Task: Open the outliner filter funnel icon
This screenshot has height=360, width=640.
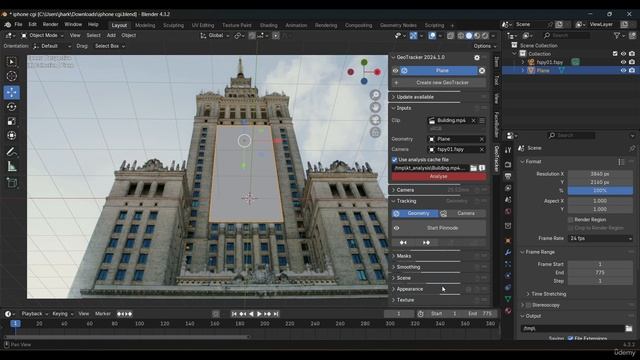Action: pyautogui.click(x=617, y=36)
